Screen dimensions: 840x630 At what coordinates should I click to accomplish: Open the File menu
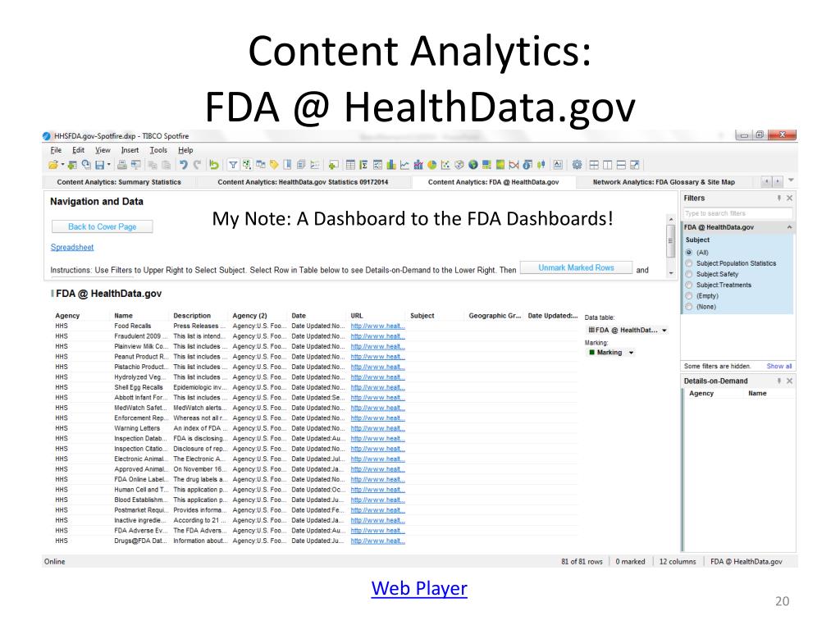[56, 150]
